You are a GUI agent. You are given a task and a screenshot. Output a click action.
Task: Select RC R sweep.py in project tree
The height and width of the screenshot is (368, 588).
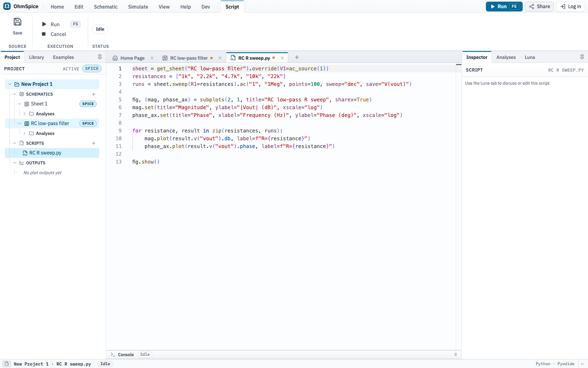(x=52, y=153)
